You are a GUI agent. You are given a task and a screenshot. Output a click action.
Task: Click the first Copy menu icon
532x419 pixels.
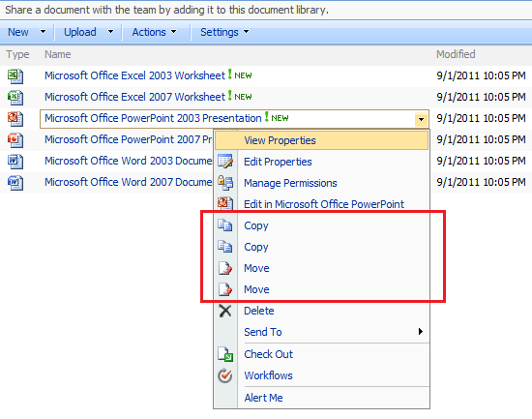click(x=225, y=225)
